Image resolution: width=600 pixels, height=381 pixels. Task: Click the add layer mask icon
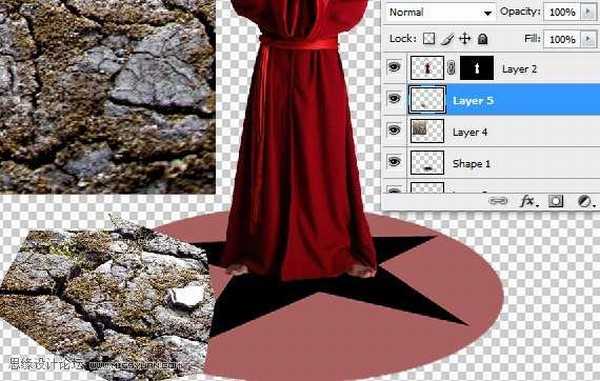pyautogui.click(x=556, y=201)
